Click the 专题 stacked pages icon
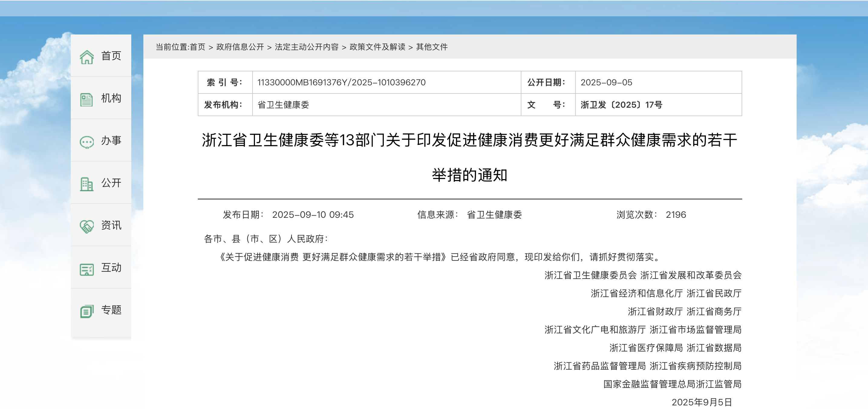Image resolution: width=868 pixels, height=409 pixels. (x=86, y=311)
